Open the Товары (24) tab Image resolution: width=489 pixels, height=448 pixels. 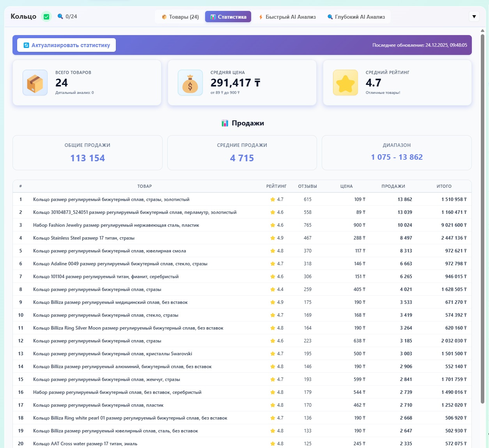pyautogui.click(x=180, y=17)
